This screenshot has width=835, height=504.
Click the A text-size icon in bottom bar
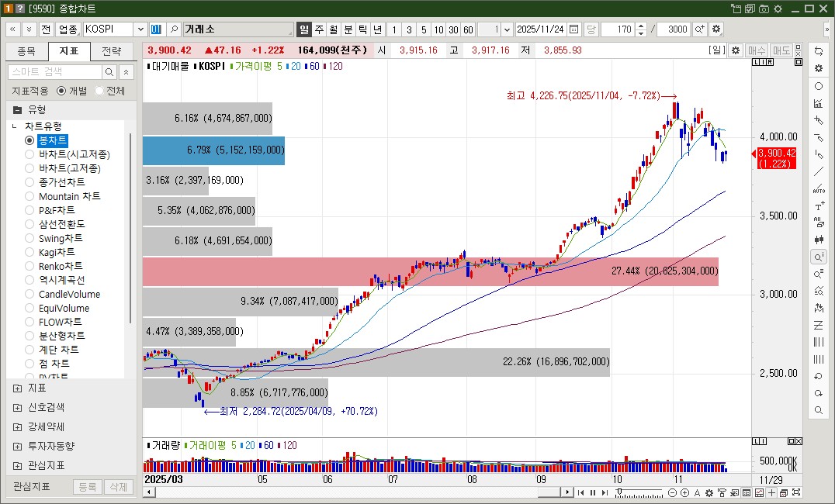[x=697, y=493]
